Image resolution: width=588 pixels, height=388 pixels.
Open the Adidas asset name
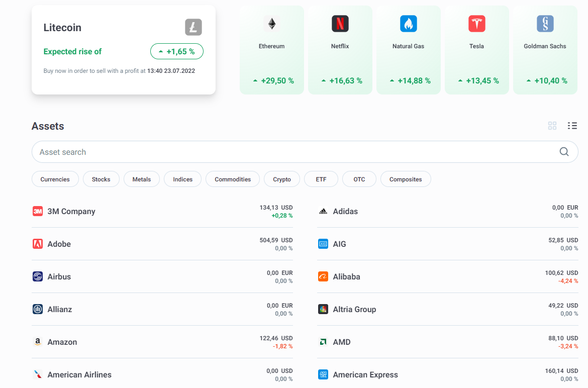click(345, 212)
